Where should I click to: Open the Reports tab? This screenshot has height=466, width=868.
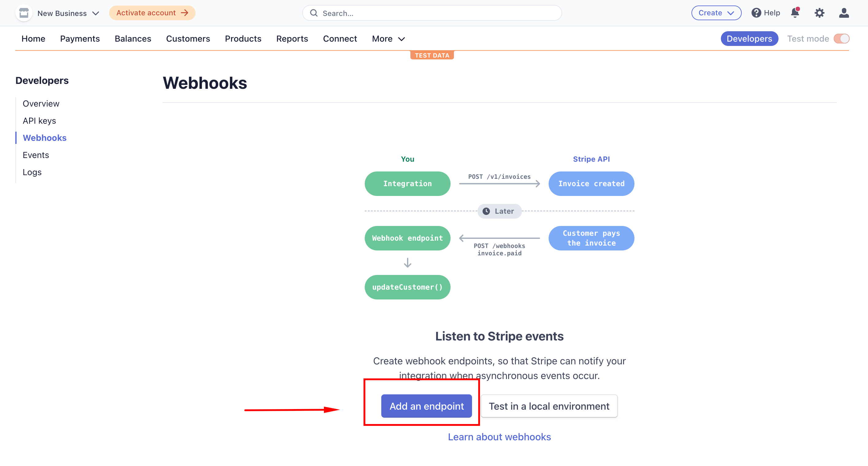click(x=292, y=39)
